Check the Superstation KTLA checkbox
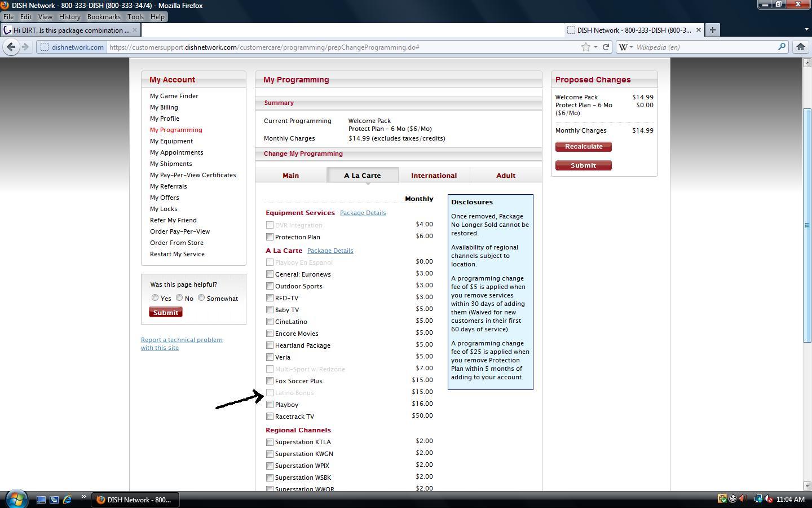This screenshot has width=812, height=508. [x=270, y=442]
